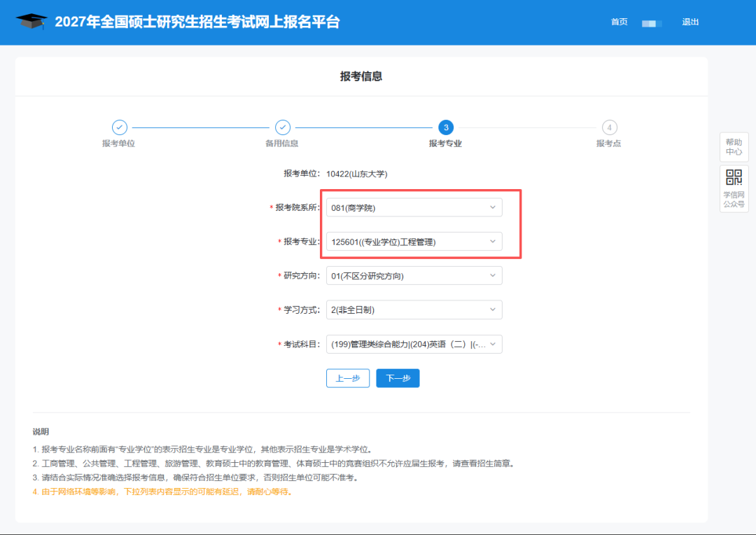Click the blurred username in header
756x535 pixels.
pyautogui.click(x=651, y=23)
